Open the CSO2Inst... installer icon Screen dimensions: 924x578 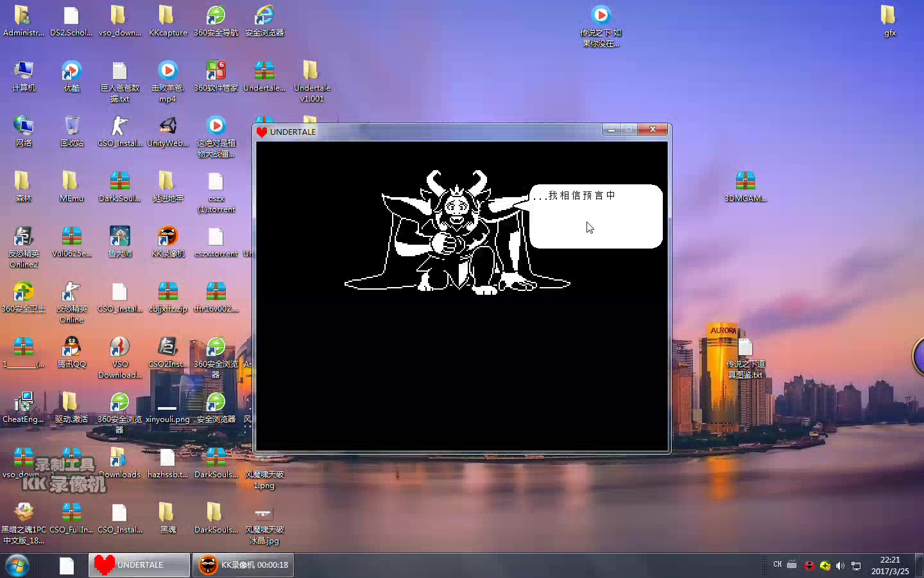[x=167, y=352]
